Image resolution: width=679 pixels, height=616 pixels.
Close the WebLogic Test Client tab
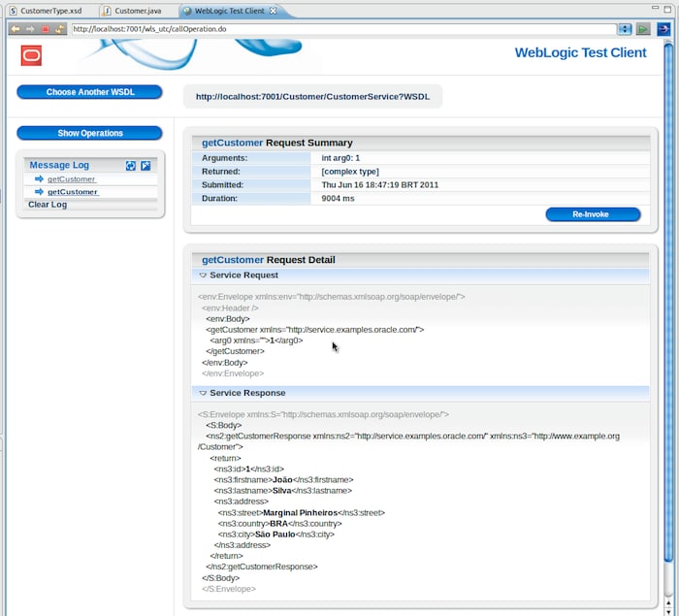(274, 11)
